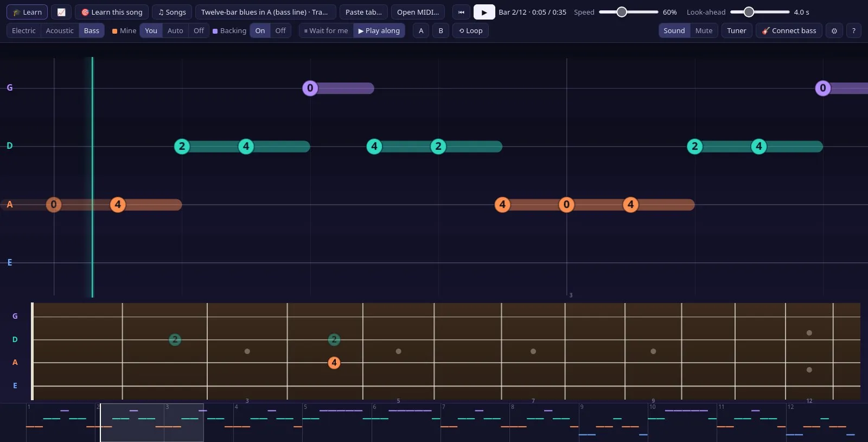Select the Electric instrument tab
Image resolution: width=868 pixels, height=442 pixels.
[x=24, y=30]
